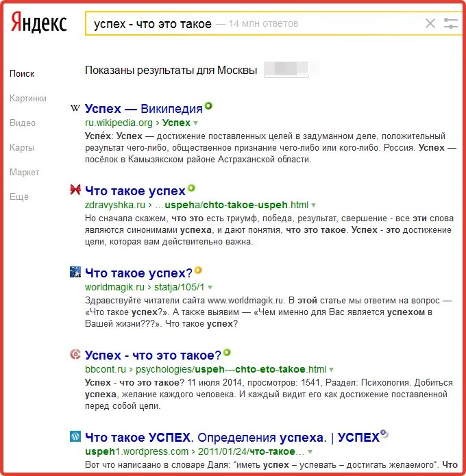
Task: Click the Яндекс logo
Action: click(x=39, y=23)
